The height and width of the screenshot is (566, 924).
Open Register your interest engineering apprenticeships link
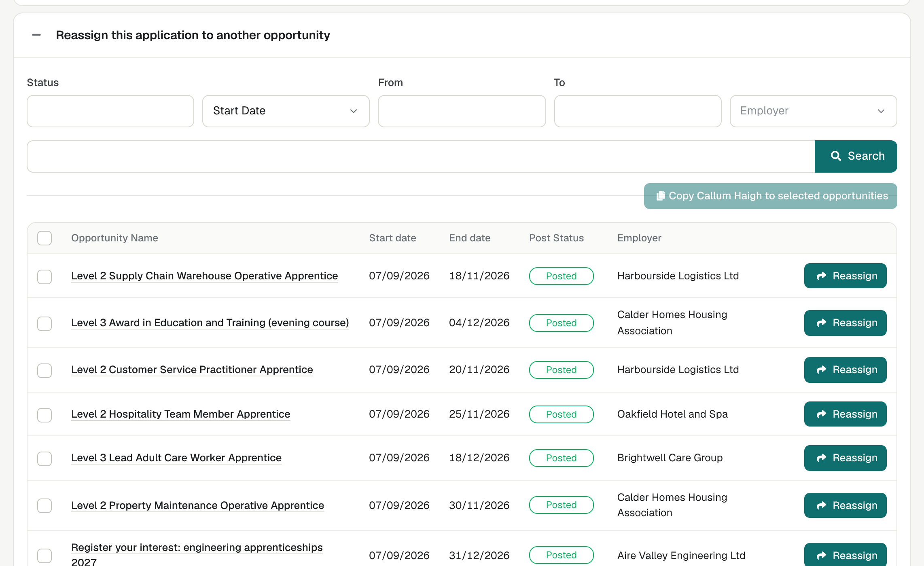(197, 554)
